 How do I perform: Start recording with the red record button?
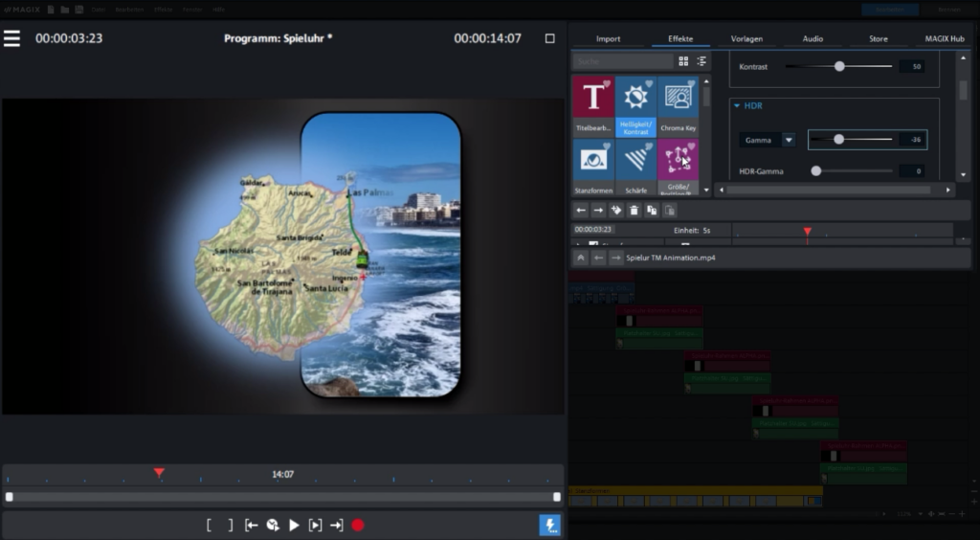pos(358,526)
